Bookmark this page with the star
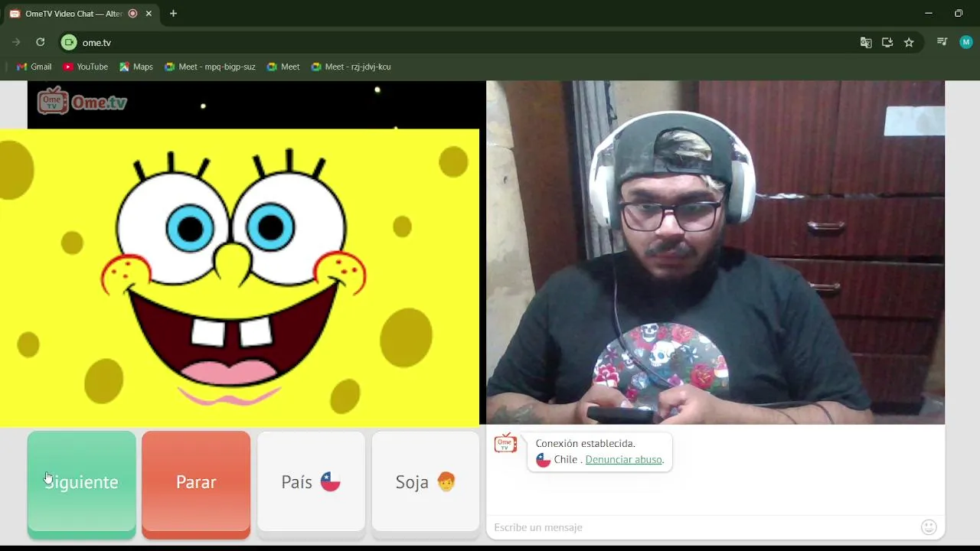The image size is (980, 551). (x=909, y=43)
